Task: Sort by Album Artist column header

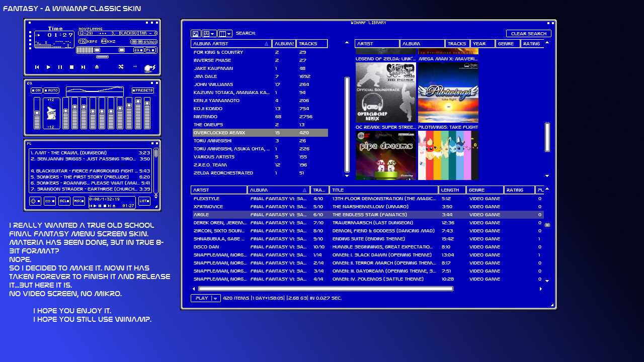Action: click(231, 44)
